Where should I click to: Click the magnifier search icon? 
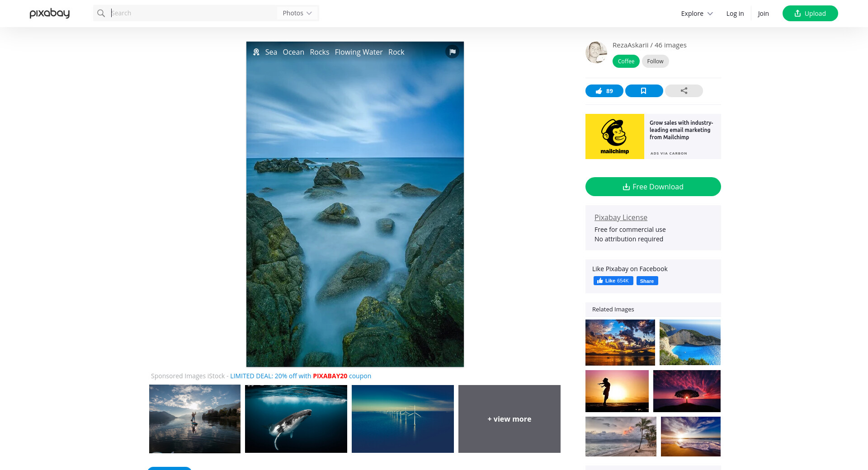(101, 14)
